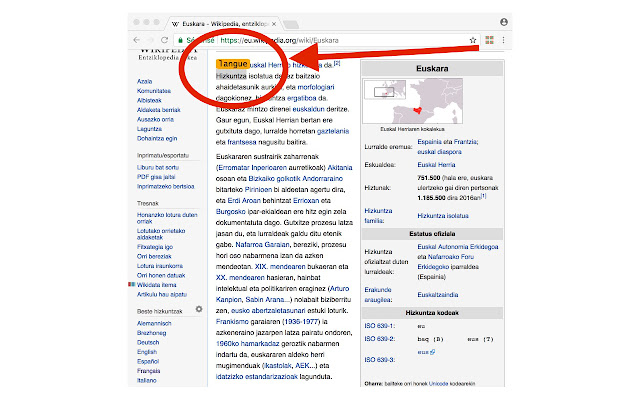The height and width of the screenshot is (400, 640).
Task: Bookmark the page with the star icon
Action: point(473,40)
